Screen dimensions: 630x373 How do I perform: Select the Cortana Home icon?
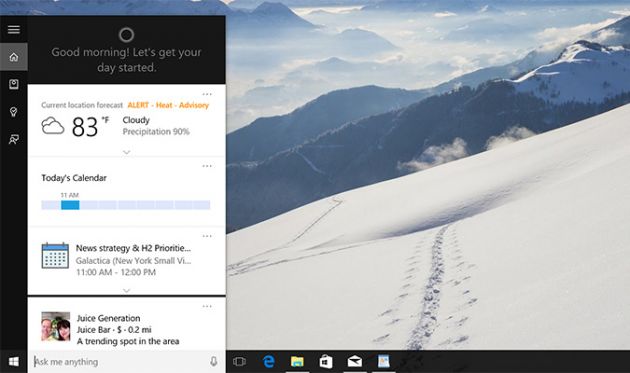point(14,57)
